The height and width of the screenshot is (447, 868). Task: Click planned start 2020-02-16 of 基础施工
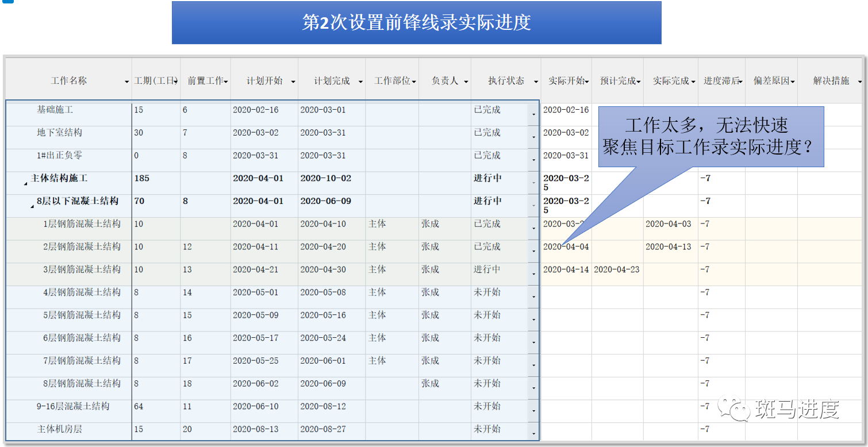click(x=256, y=110)
